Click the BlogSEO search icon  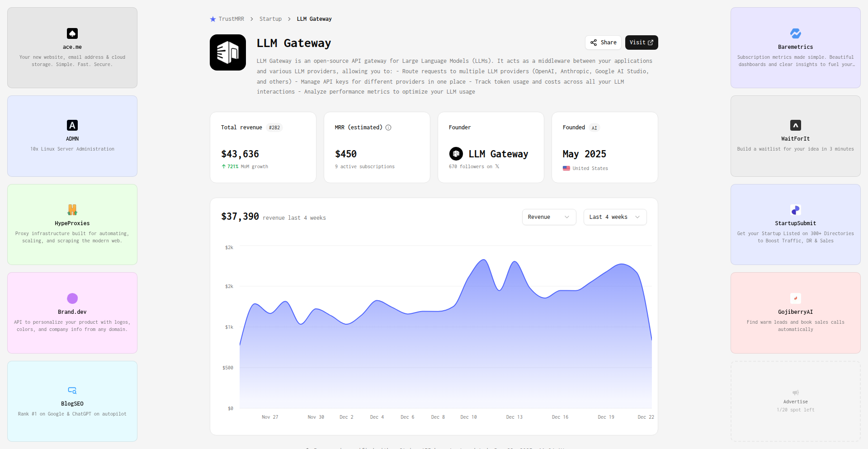pyautogui.click(x=72, y=390)
